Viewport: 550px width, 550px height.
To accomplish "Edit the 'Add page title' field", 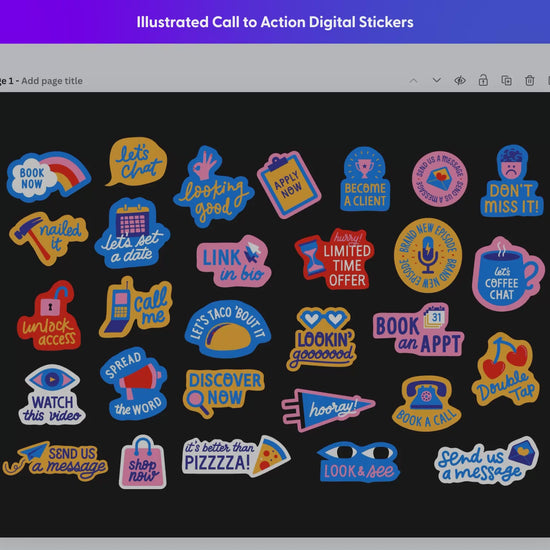I will pyautogui.click(x=52, y=81).
